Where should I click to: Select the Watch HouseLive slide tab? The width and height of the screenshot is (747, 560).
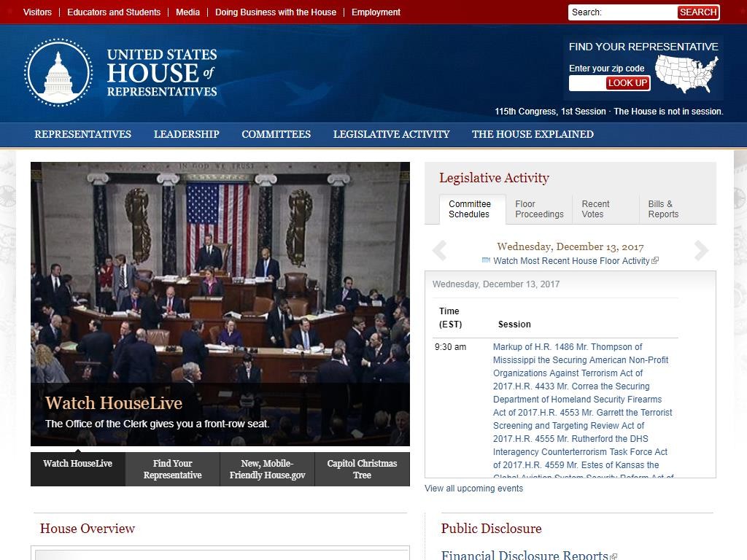coord(77,469)
